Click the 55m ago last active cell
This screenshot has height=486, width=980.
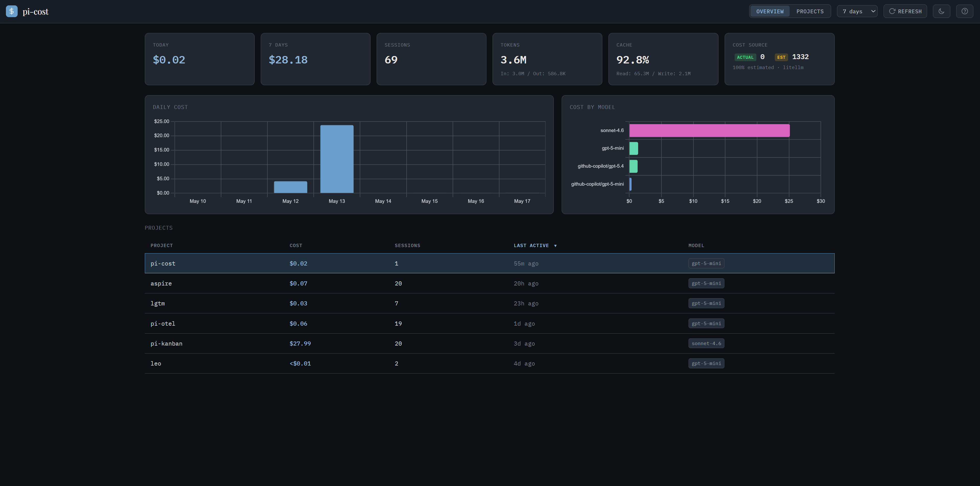(526, 263)
